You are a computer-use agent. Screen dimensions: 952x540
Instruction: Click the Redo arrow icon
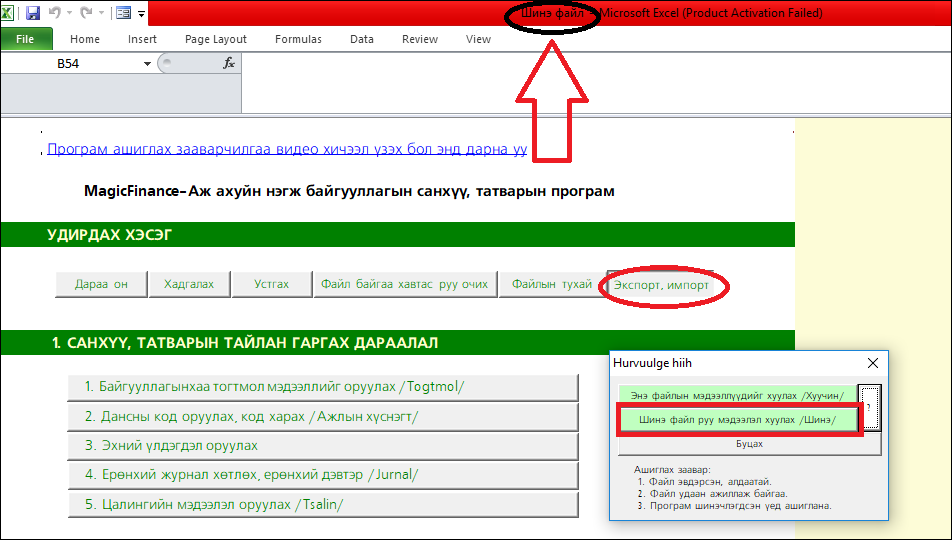pyautogui.click(x=86, y=13)
